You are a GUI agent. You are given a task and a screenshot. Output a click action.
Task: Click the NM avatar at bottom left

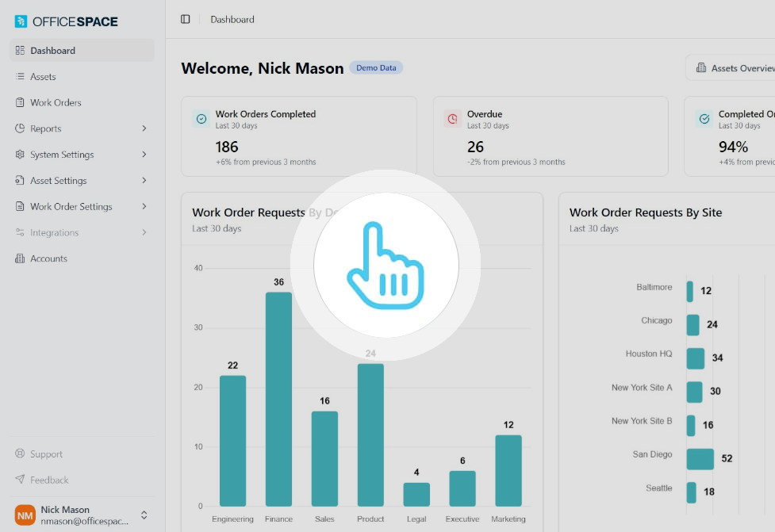(24, 515)
